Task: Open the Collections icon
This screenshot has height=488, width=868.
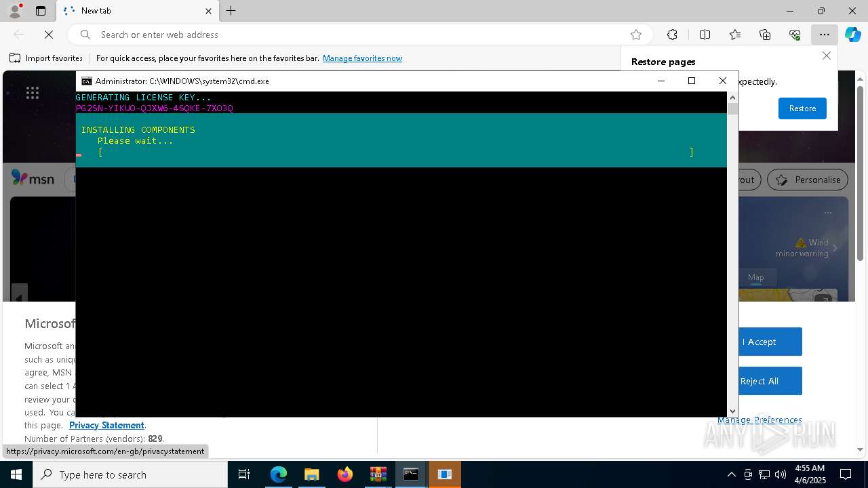Action: pos(765,35)
